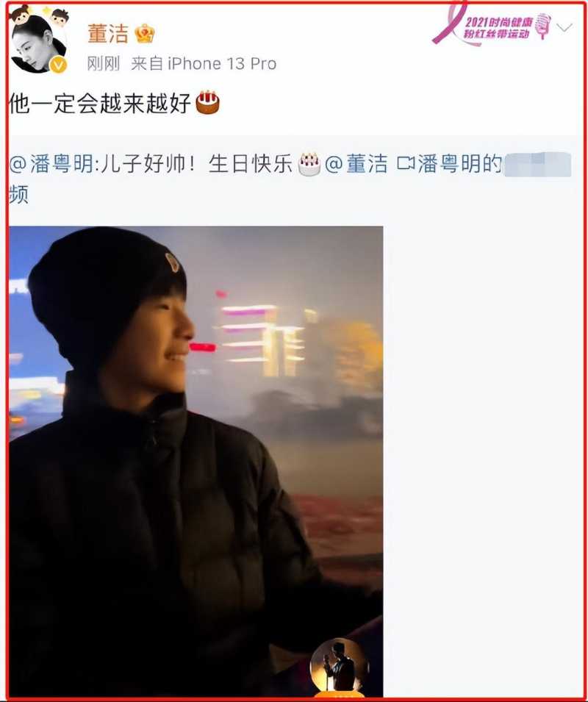Open the boy in beanie photo
The width and height of the screenshot is (588, 702).
[x=196, y=462]
